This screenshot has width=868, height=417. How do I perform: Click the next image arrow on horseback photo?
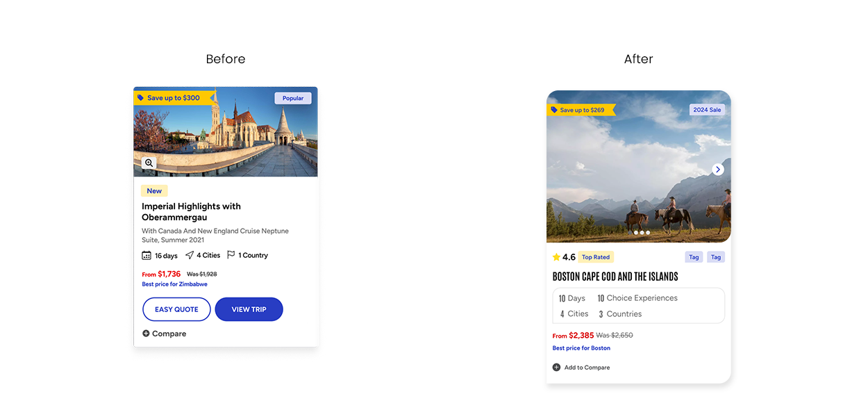click(718, 170)
